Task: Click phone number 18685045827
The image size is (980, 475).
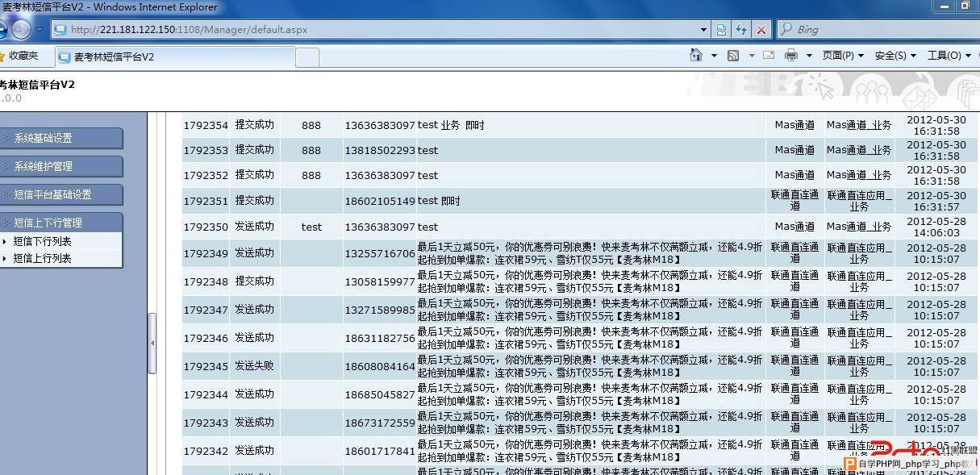Action: point(380,394)
